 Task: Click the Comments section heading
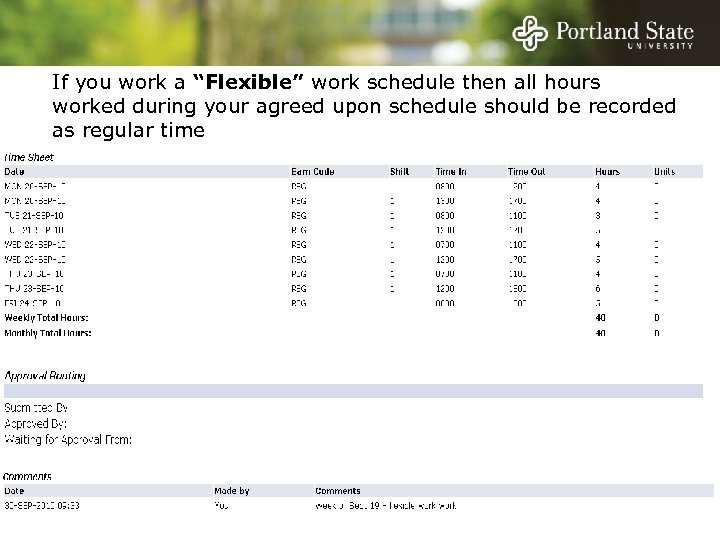[28, 477]
